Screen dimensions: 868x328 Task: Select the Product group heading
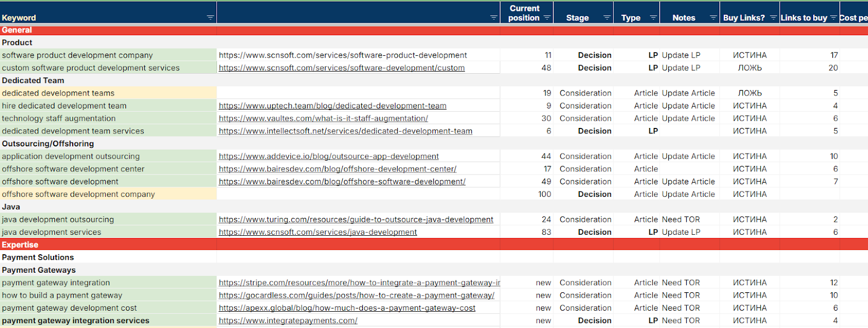(17, 42)
